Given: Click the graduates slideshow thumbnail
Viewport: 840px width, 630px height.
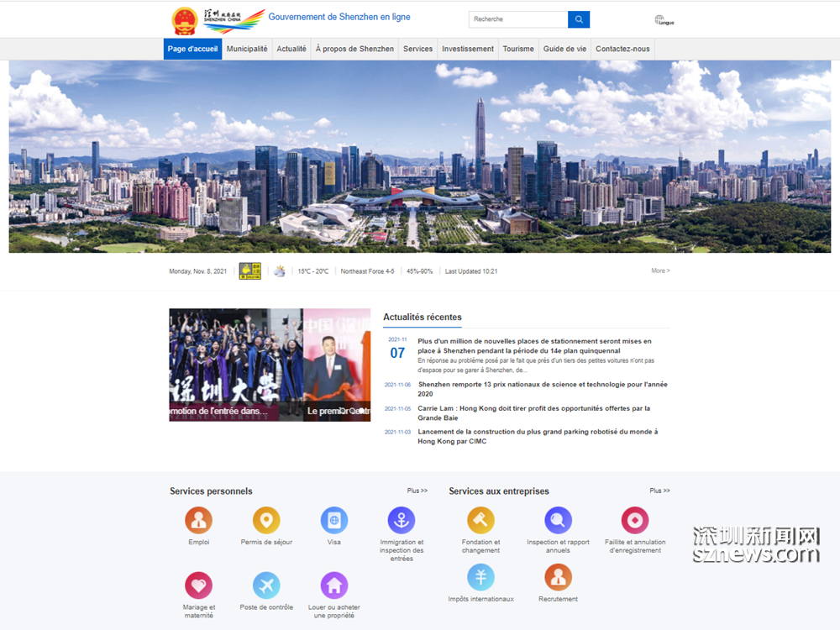Looking at the screenshot, I should coord(236,365).
